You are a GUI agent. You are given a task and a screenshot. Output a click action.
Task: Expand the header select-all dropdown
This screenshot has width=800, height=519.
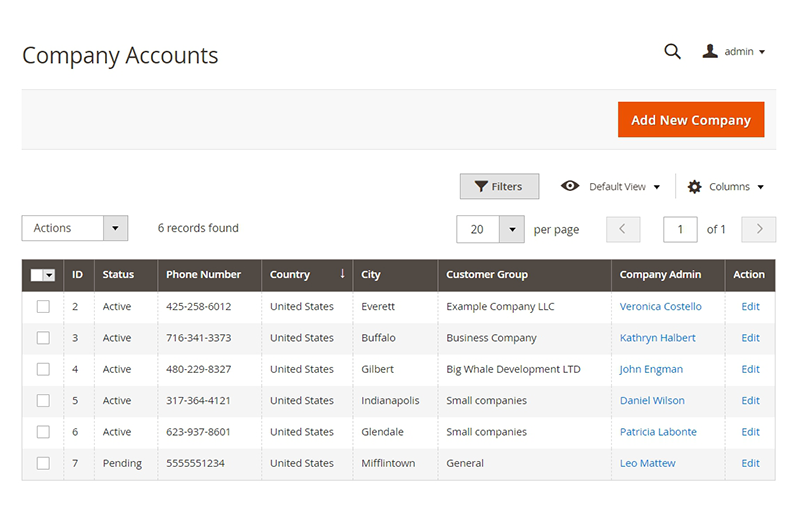(50, 275)
